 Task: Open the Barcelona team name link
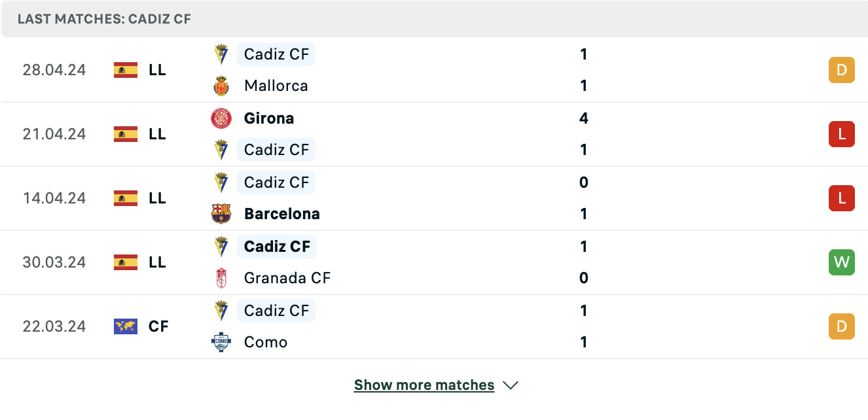pos(282,214)
